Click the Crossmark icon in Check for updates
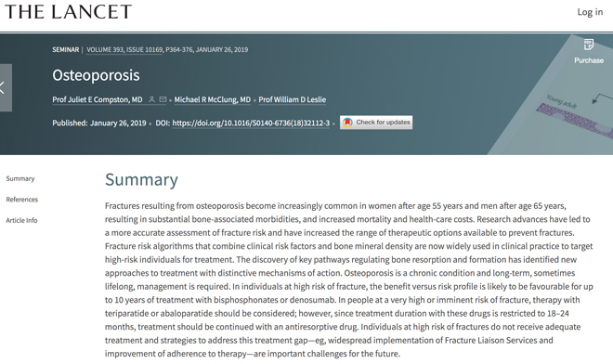The width and height of the screenshot is (613, 364). point(347,123)
